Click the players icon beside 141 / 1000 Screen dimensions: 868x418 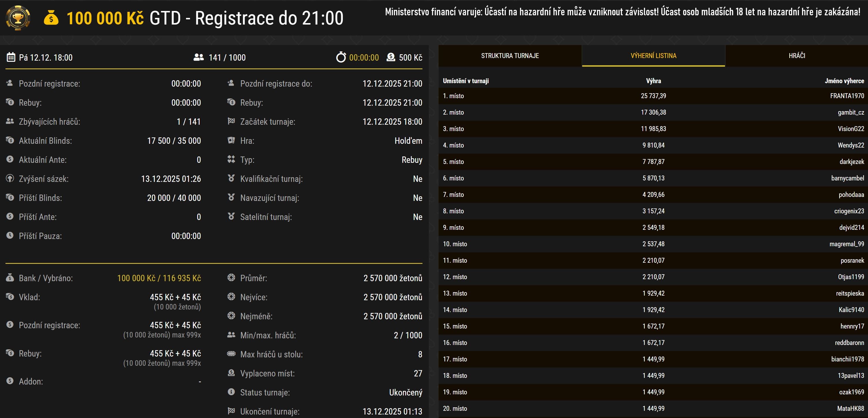198,57
